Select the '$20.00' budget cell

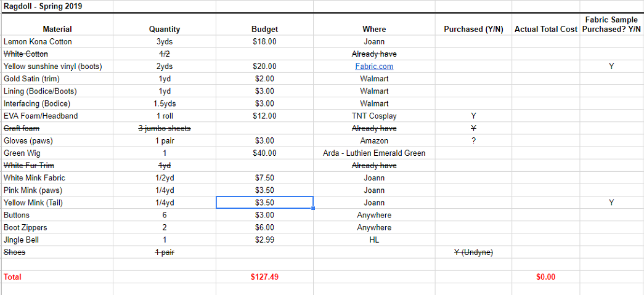click(x=264, y=67)
